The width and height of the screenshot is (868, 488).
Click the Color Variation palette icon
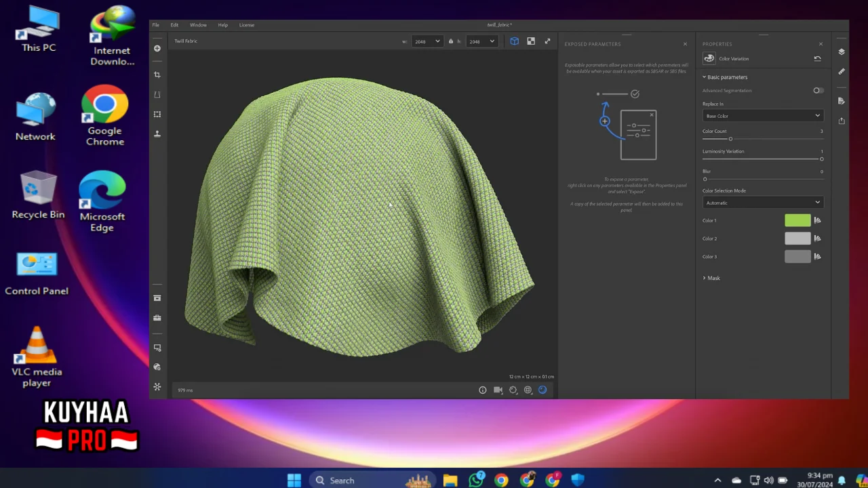(x=709, y=59)
